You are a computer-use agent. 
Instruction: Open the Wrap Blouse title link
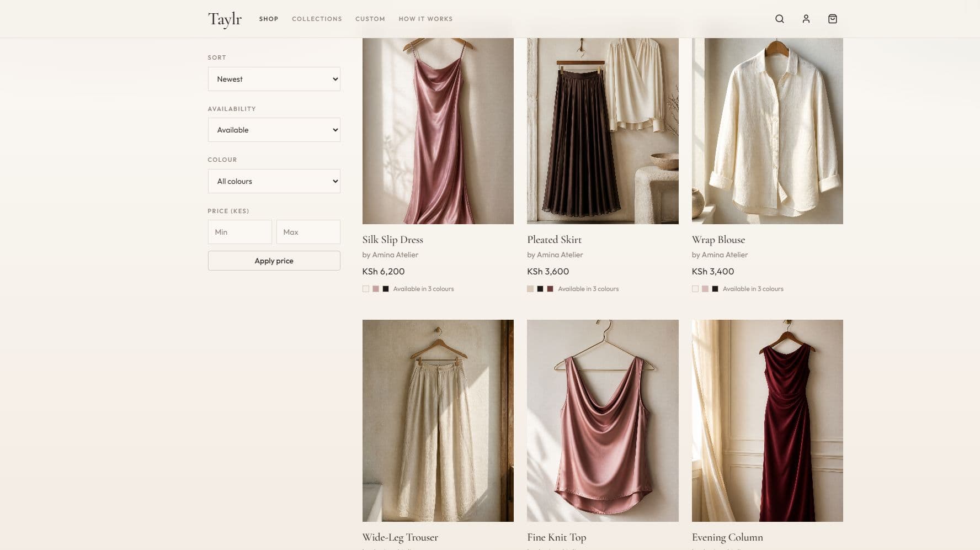coord(718,240)
